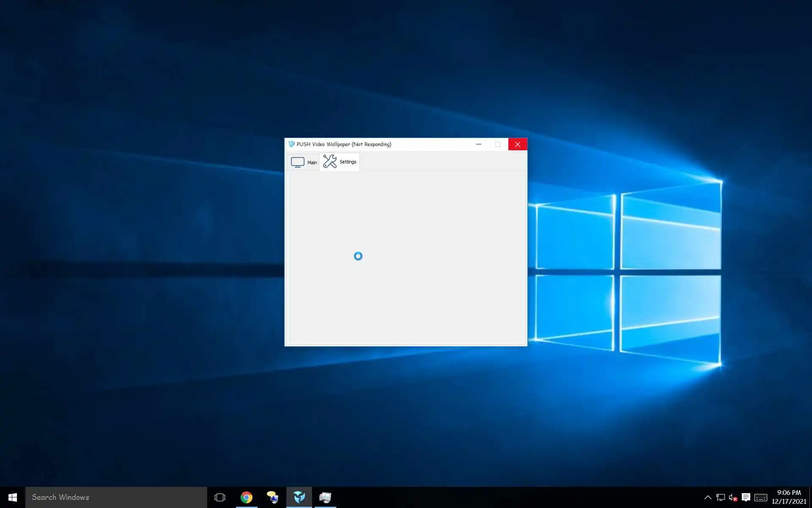Switch to the Main tab
The width and height of the screenshot is (812, 508).
pos(304,162)
